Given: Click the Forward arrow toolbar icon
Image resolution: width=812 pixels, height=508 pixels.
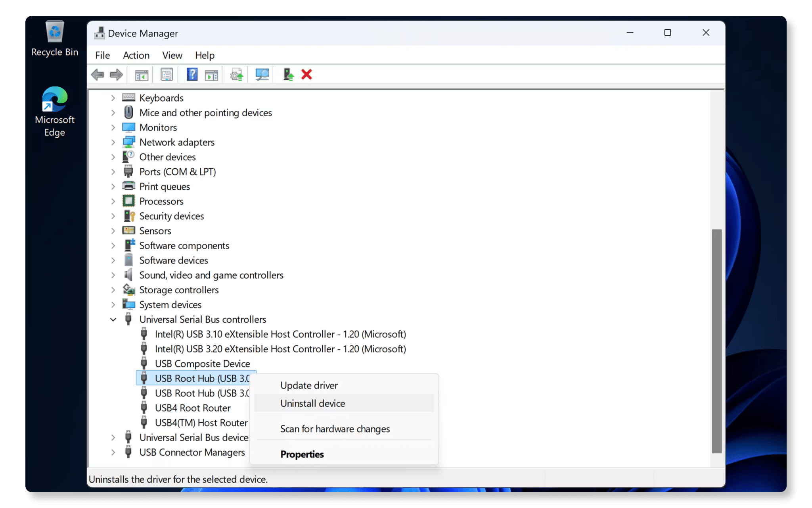Looking at the screenshot, I should click(116, 75).
